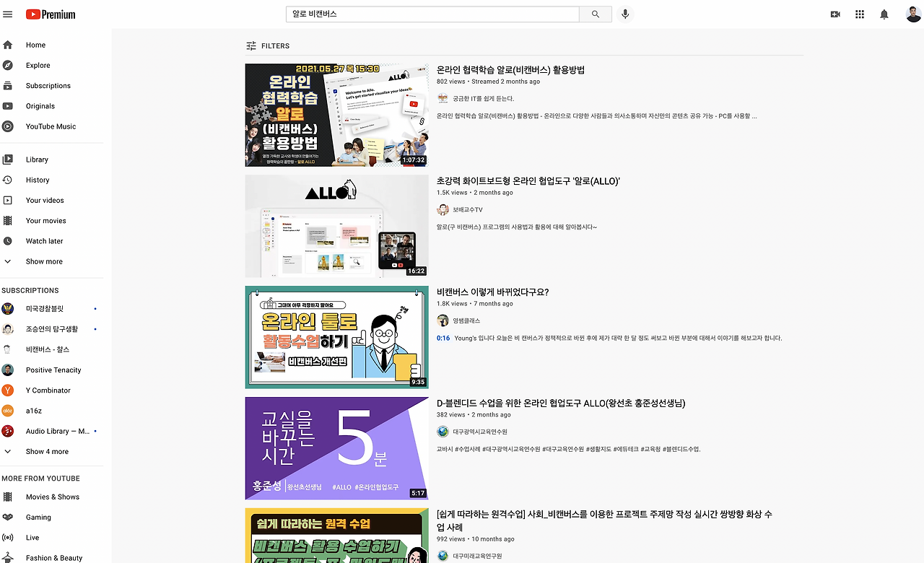The width and height of the screenshot is (924, 563).
Task: Click the YouTube Premium logo
Action: coord(51,14)
